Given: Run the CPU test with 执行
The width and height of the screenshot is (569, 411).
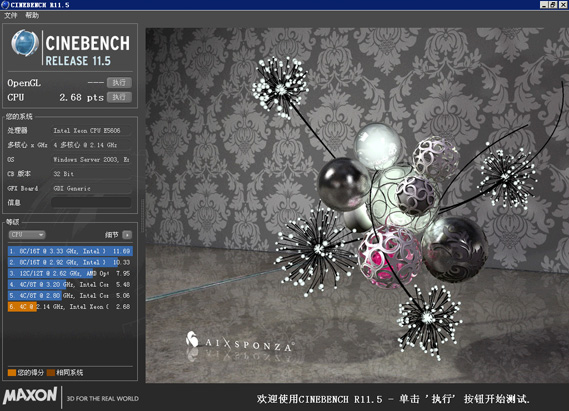Looking at the screenshot, I should [x=119, y=97].
